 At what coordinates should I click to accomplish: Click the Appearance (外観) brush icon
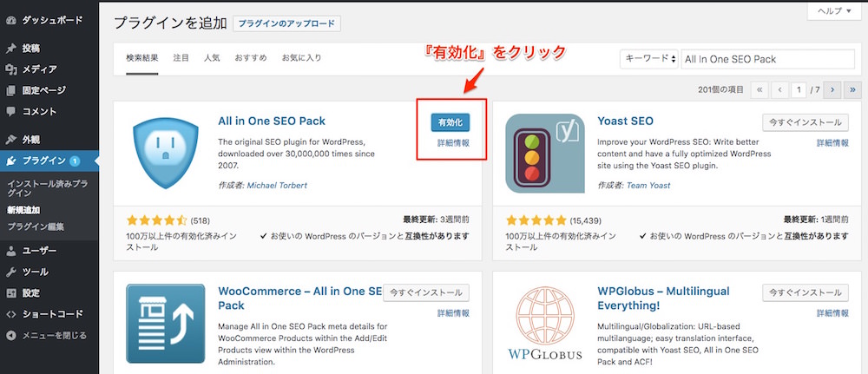(10, 140)
